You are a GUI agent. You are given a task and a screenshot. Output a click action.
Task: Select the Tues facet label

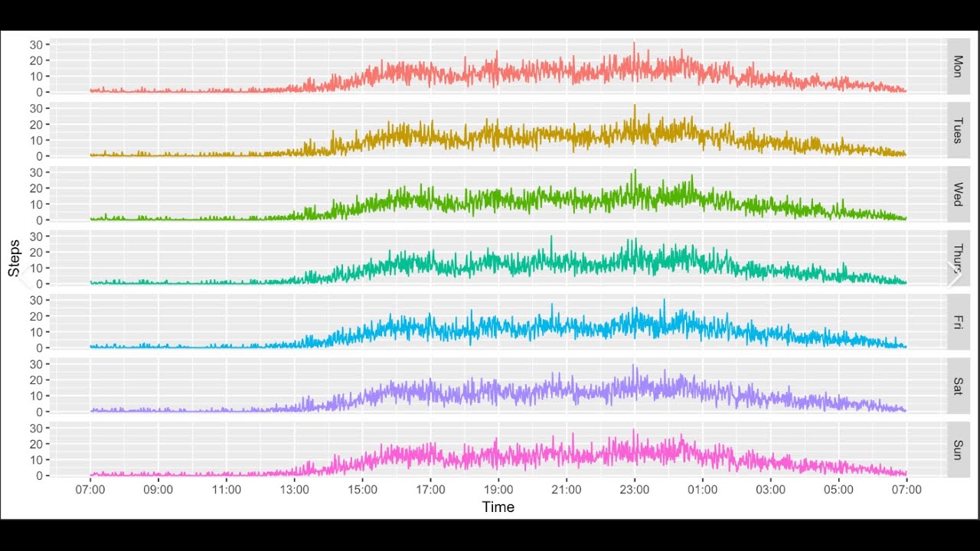(958, 129)
